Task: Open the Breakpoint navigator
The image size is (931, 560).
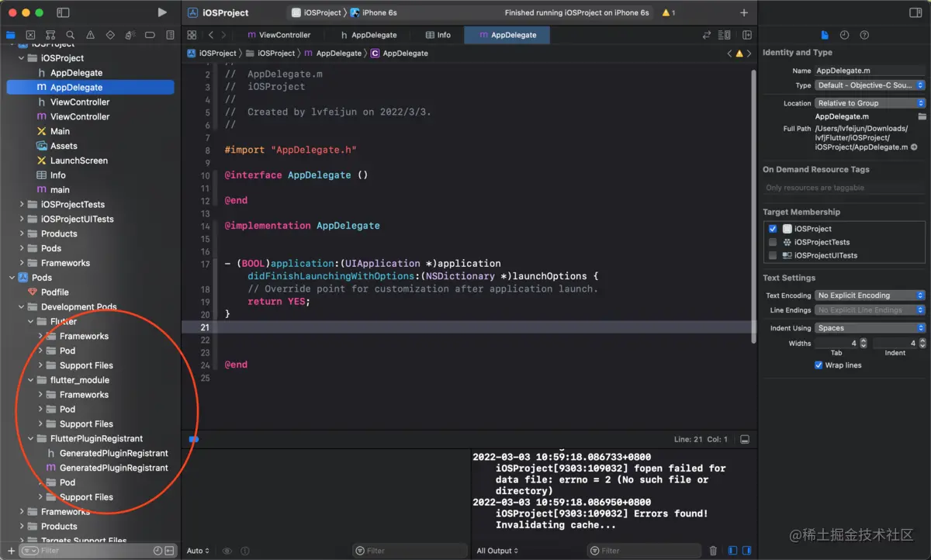Action: [x=150, y=35]
